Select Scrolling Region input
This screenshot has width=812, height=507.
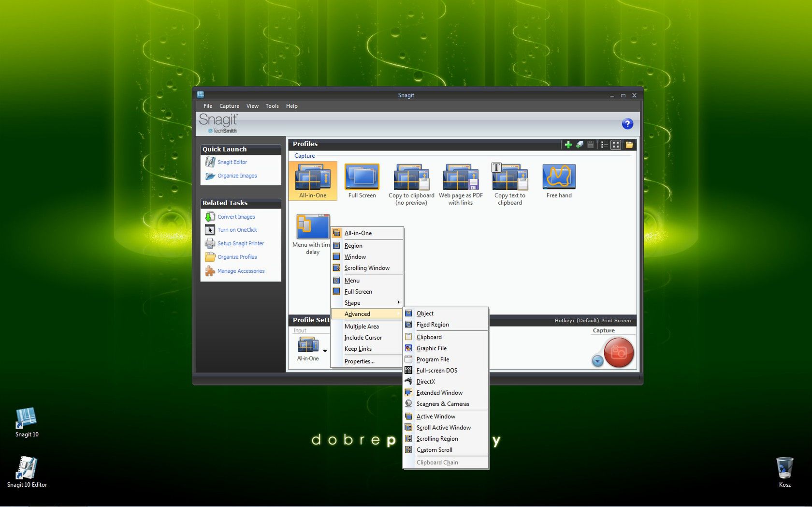pos(446,439)
